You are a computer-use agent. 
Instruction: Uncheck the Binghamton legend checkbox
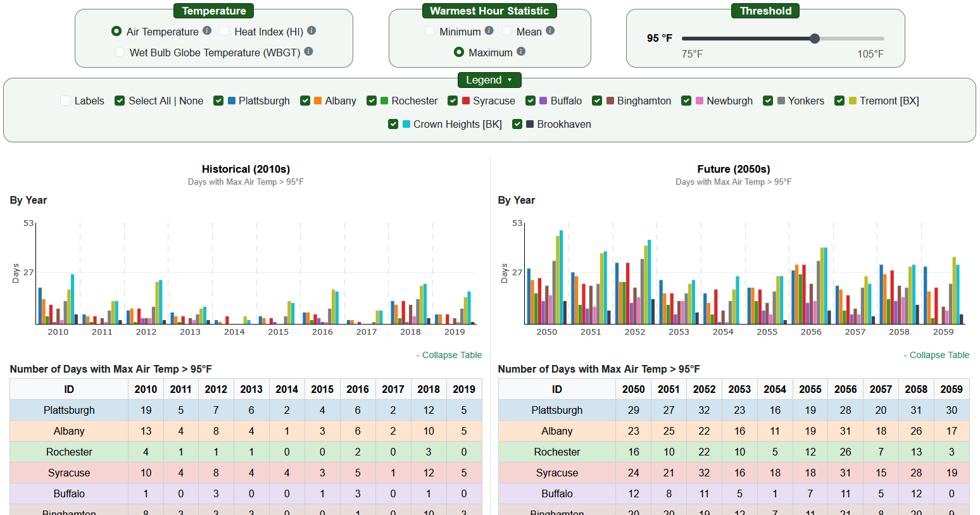tap(597, 101)
